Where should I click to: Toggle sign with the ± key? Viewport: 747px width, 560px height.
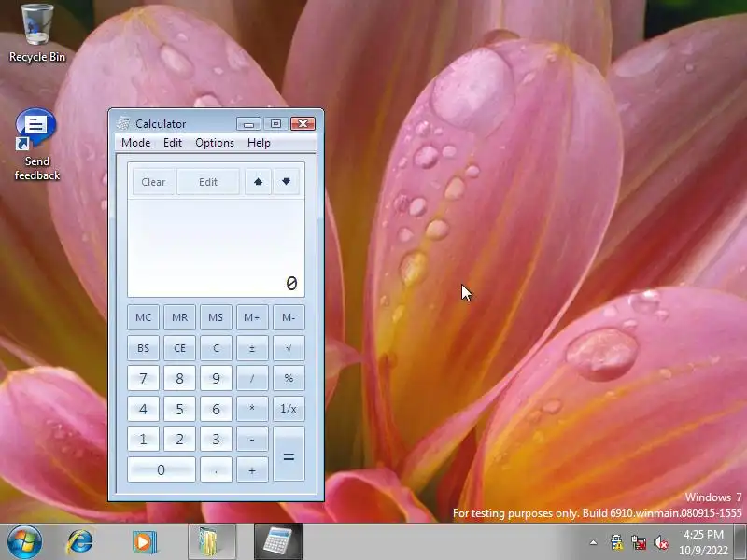coord(252,347)
